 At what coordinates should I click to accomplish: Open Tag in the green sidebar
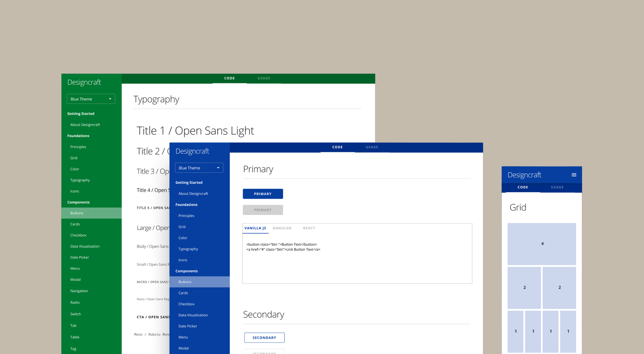73,349
